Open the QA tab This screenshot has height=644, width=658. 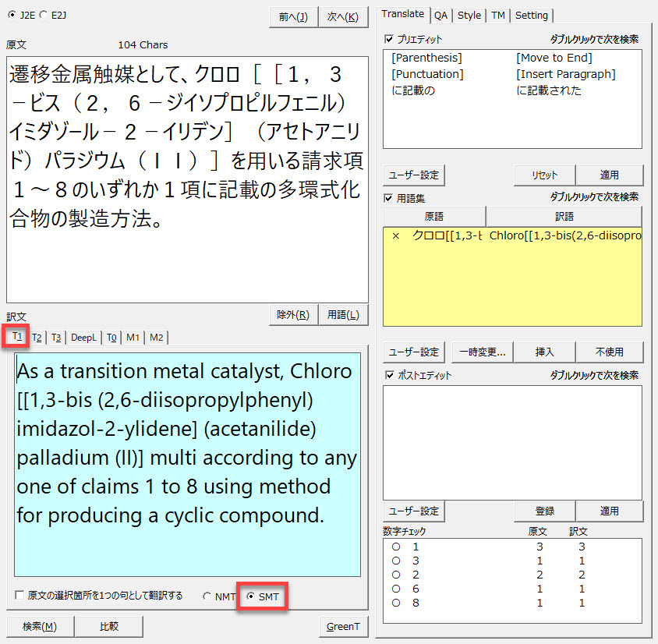pyautogui.click(x=440, y=15)
